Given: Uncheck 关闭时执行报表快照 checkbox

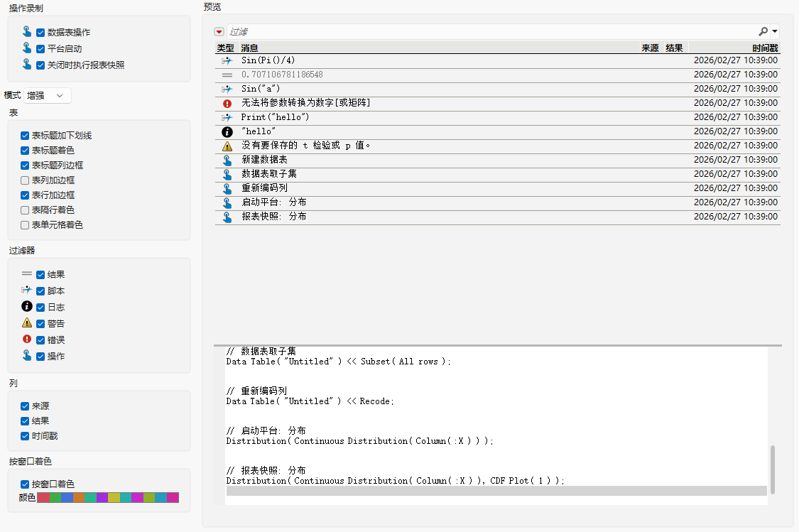Looking at the screenshot, I should coord(40,65).
